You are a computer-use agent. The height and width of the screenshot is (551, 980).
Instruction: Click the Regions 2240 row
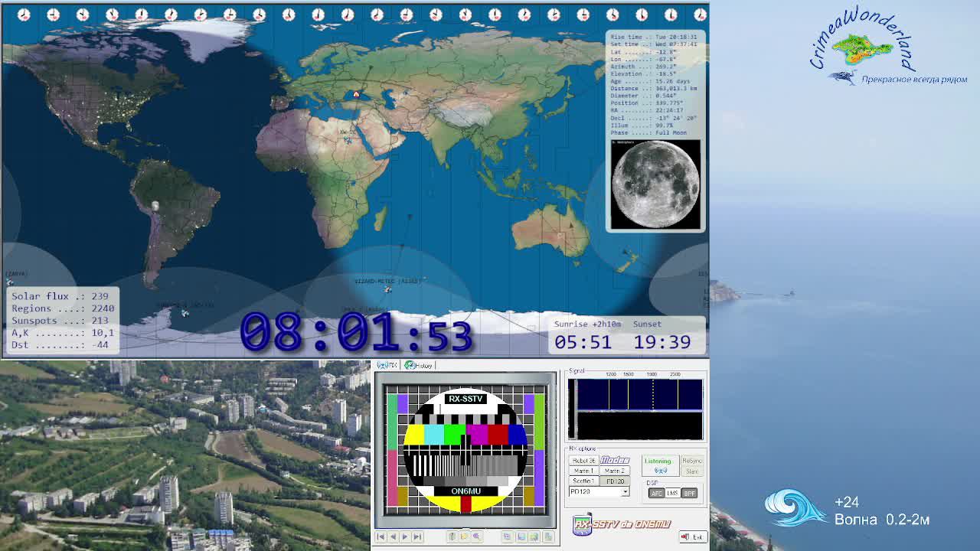pos(63,308)
